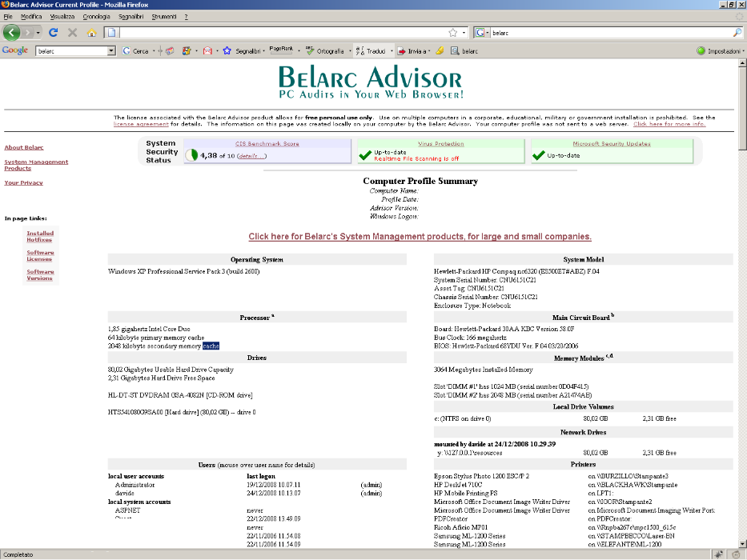
Task: Click the monkey icon in status bar
Action: [736, 554]
